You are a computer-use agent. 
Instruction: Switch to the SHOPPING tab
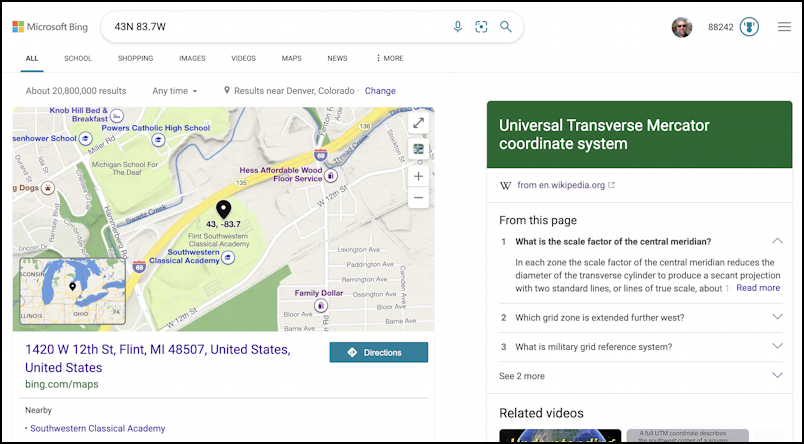[135, 58]
